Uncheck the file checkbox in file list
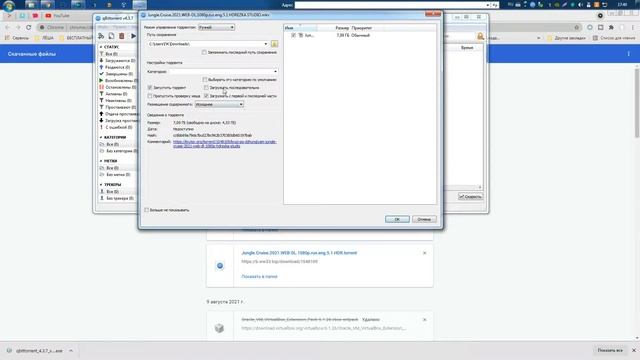This screenshot has width=640, height=360. [x=293, y=36]
